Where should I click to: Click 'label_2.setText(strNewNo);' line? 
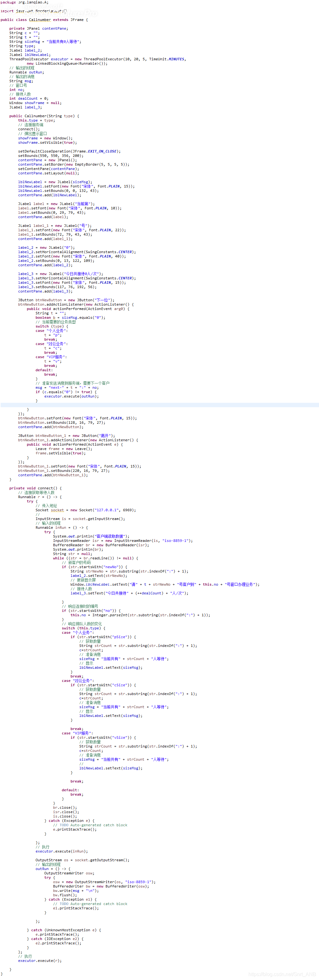[99, 576]
